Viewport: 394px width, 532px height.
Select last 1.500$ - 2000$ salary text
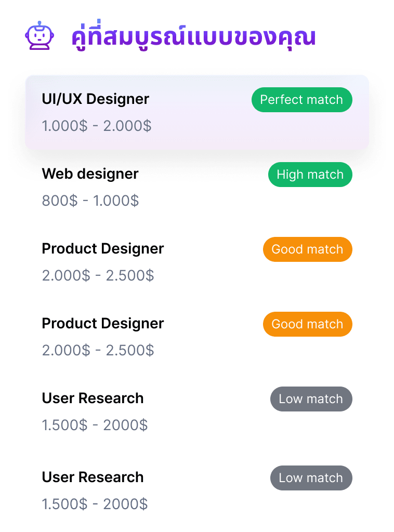click(95, 504)
